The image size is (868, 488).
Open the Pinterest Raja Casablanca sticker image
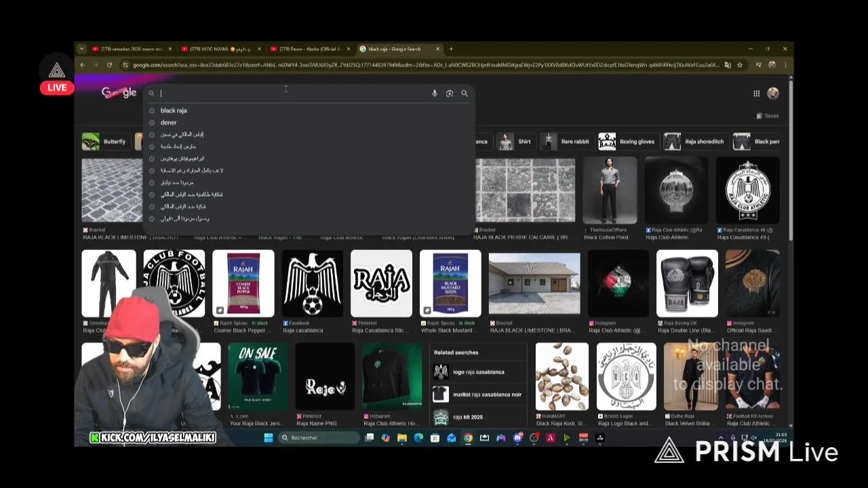381,283
